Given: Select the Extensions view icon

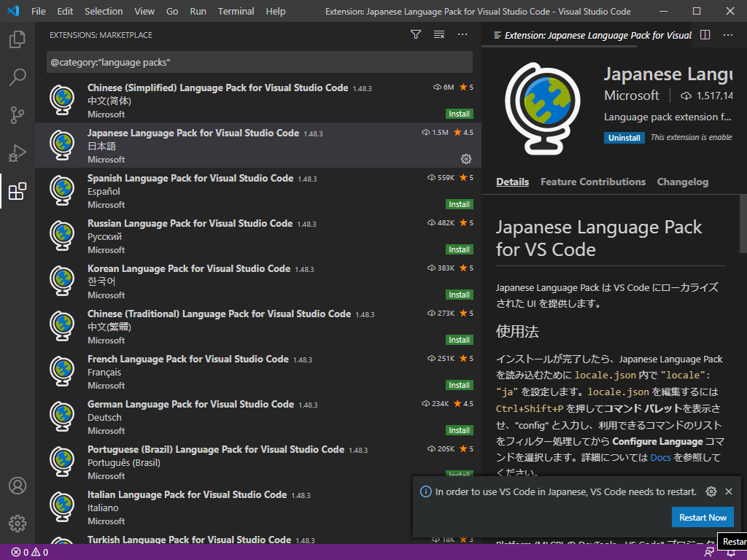Looking at the screenshot, I should tap(18, 192).
